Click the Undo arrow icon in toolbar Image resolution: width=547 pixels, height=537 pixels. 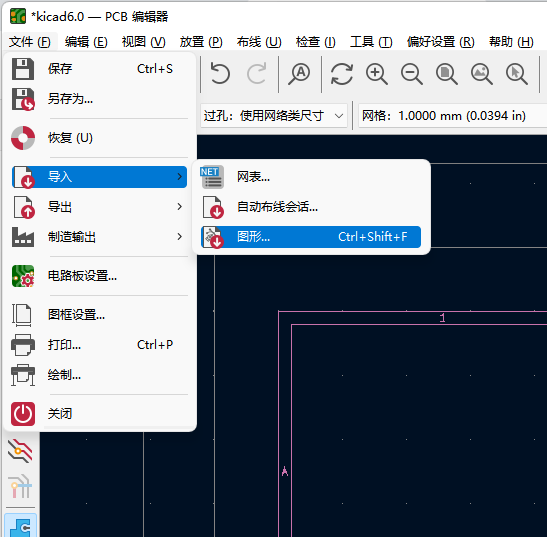click(220, 73)
